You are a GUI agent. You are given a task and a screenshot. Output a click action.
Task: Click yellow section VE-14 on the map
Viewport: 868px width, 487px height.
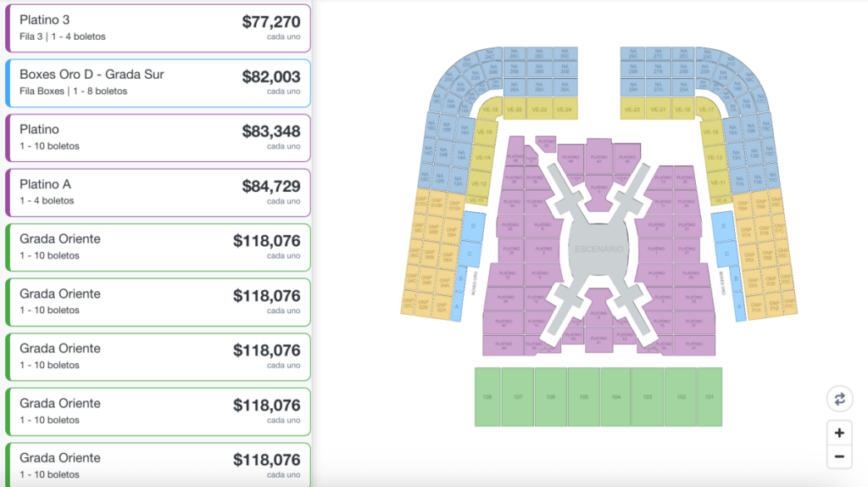(483, 157)
